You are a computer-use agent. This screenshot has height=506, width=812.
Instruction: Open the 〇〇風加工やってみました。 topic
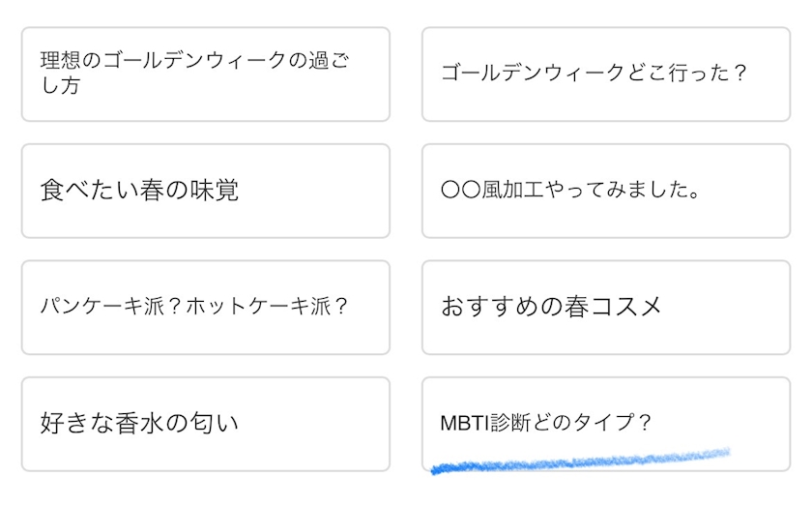coord(605,191)
